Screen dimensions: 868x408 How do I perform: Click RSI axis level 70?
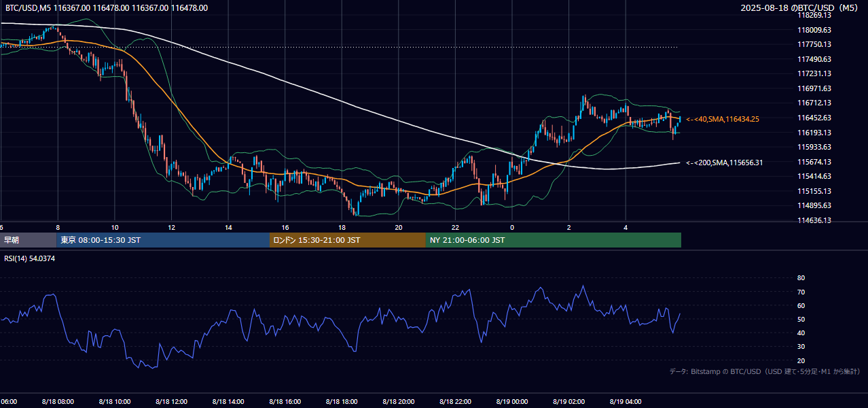(x=801, y=292)
